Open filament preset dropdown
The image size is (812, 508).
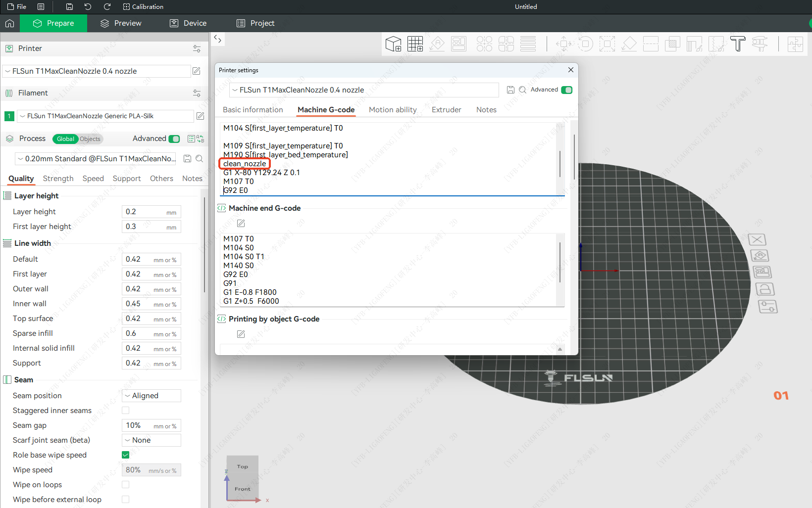(x=105, y=116)
